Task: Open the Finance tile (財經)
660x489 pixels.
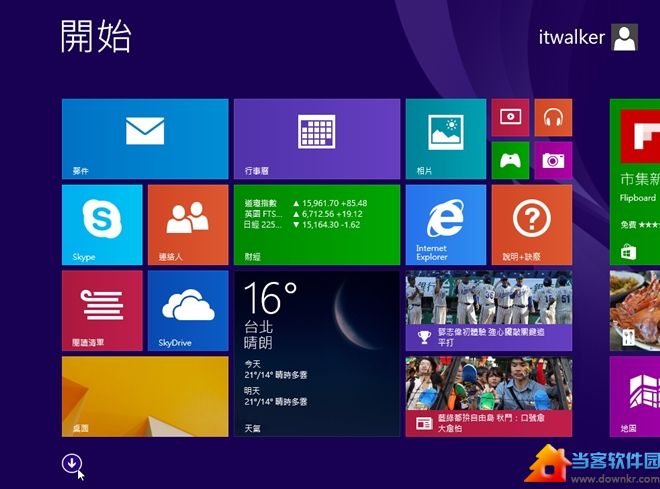Action: point(317,225)
